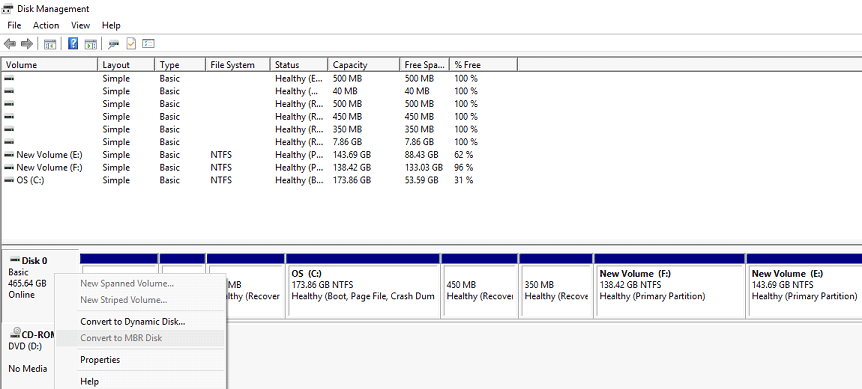Click the volume icon of the 7.86 GB row
The width and height of the screenshot is (862, 389).
(9, 142)
